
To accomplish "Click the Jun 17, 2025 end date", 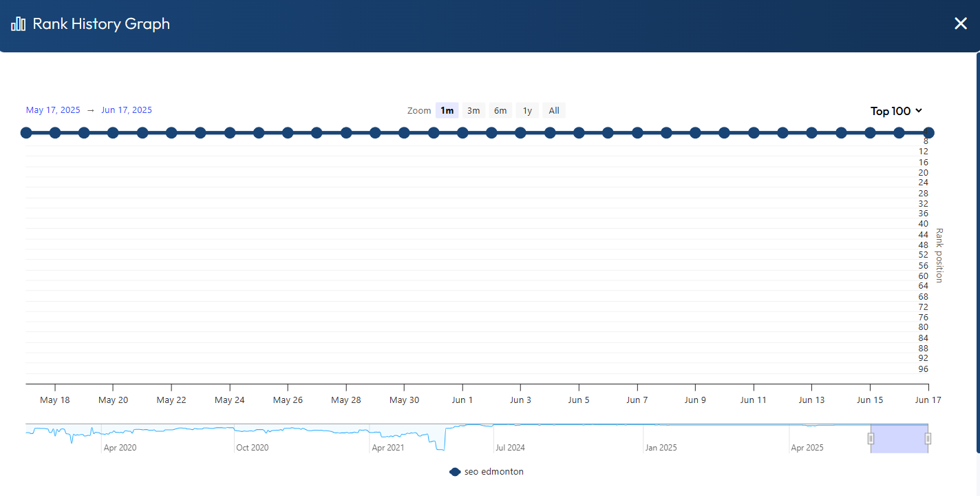I will [127, 110].
